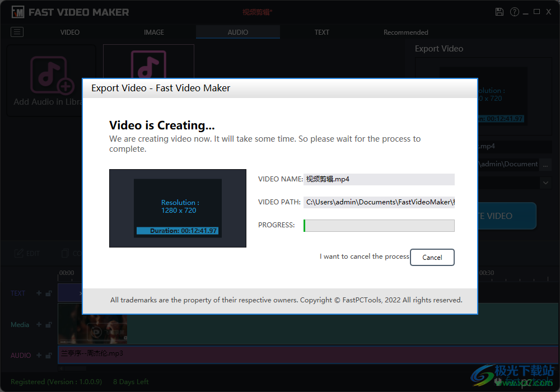
Task: Toggle lock on the Media track
Action: 49,325
